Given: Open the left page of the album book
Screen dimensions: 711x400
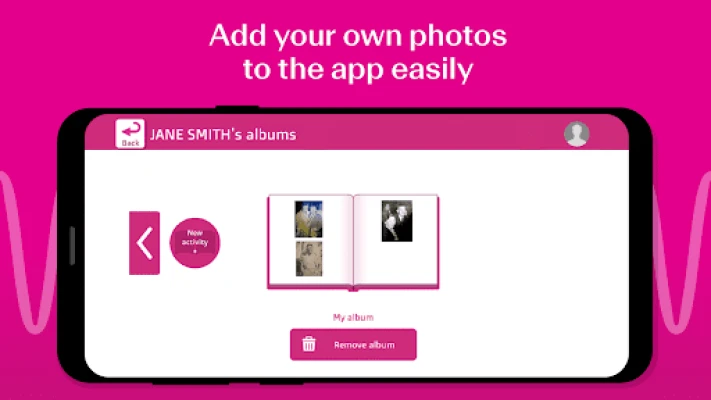Looking at the screenshot, I should pyautogui.click(x=311, y=241).
